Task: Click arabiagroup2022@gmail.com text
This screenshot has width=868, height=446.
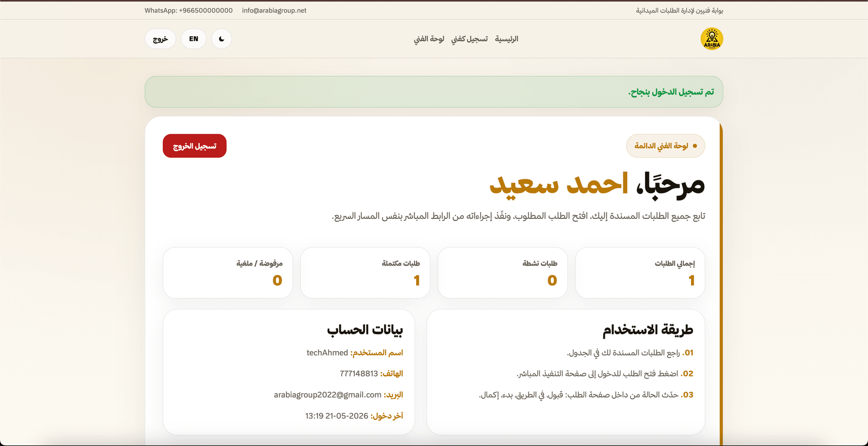Action: 328,395
